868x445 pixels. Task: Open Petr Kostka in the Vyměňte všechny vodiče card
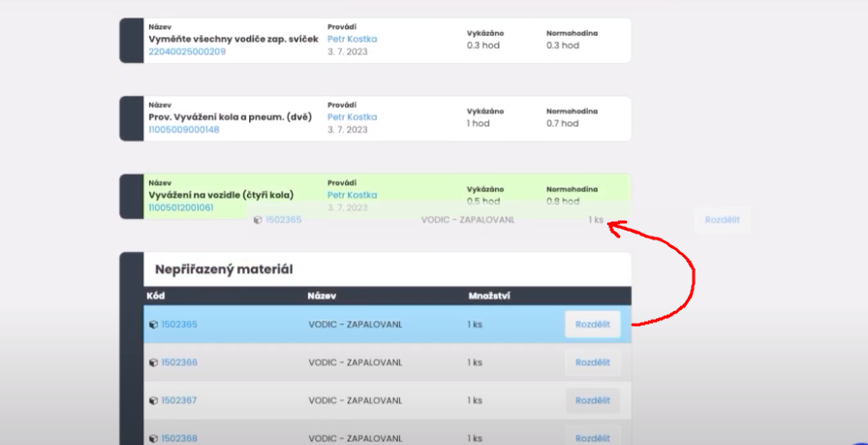tap(352, 39)
